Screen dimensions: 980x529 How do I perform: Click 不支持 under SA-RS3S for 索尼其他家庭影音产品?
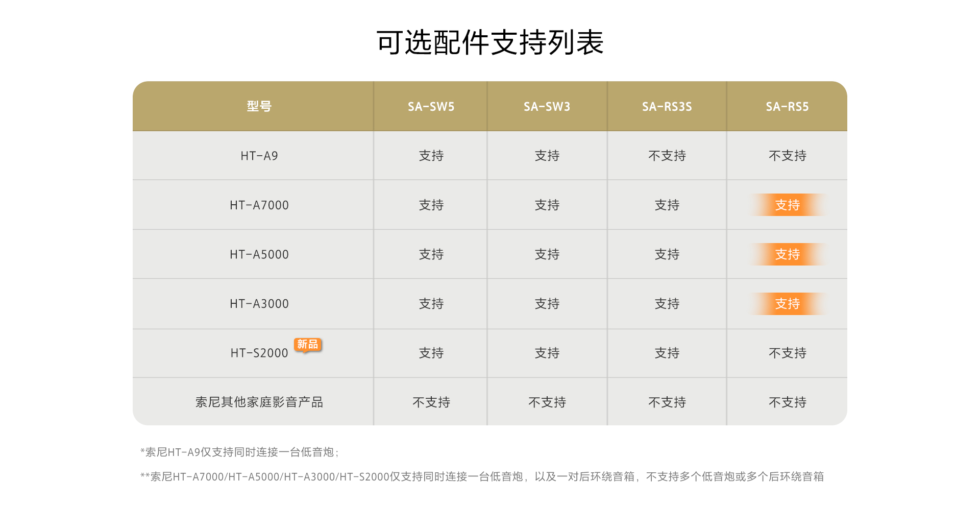pos(667,402)
